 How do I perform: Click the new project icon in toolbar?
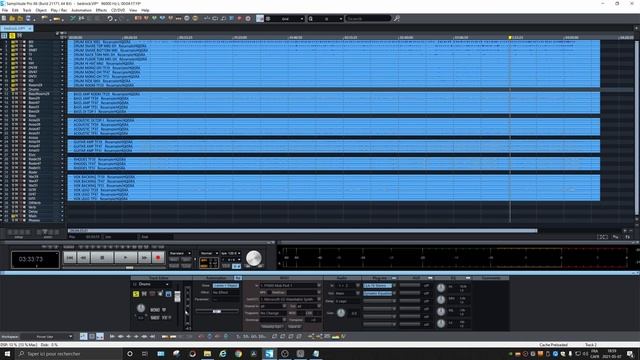coord(4,18)
